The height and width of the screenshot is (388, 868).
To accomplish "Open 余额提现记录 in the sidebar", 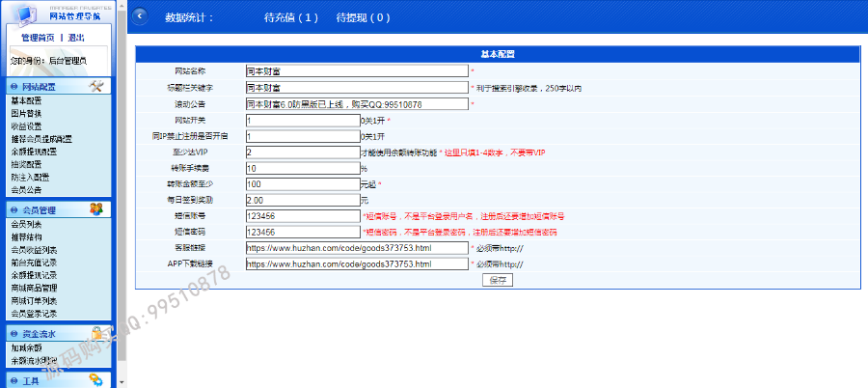I will (x=34, y=275).
